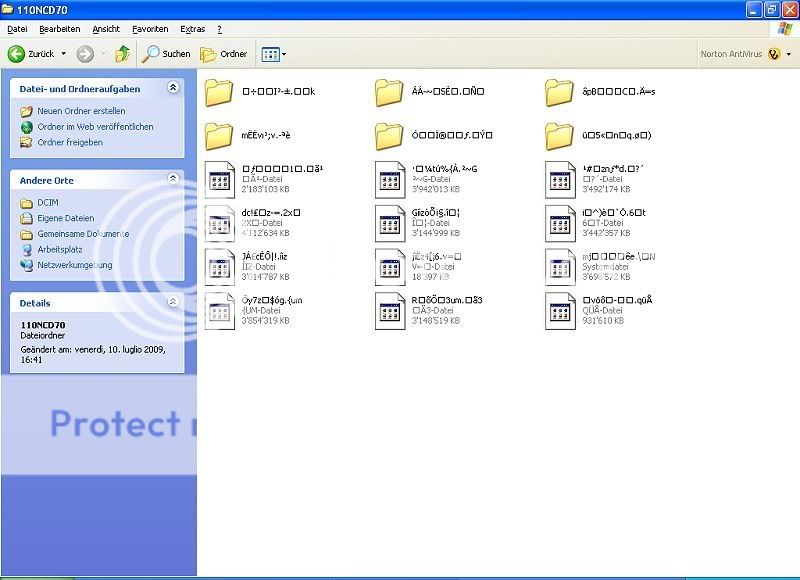This screenshot has height=580, width=800.
Task: Click Ordner freigeben link
Action: tap(70, 142)
